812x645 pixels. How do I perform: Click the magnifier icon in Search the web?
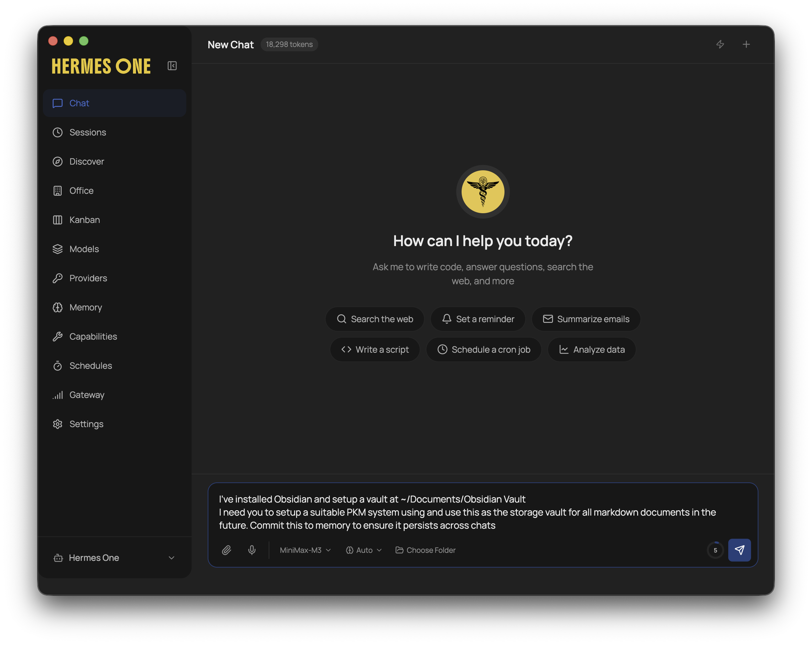342,319
